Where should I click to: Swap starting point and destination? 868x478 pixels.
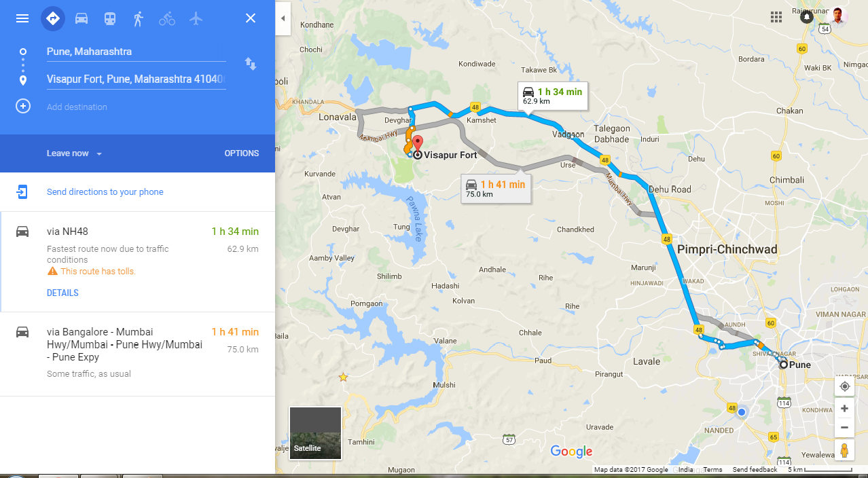(x=251, y=64)
